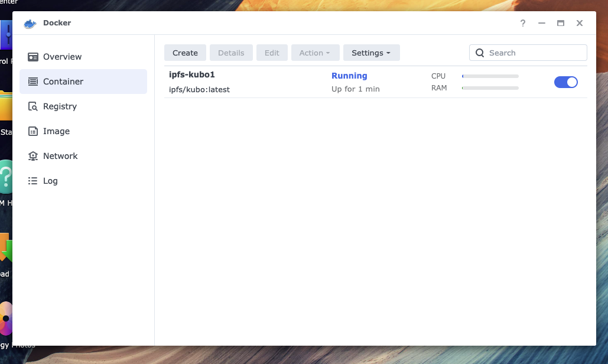Open the Registry section label
The image size is (608, 364).
(x=60, y=106)
